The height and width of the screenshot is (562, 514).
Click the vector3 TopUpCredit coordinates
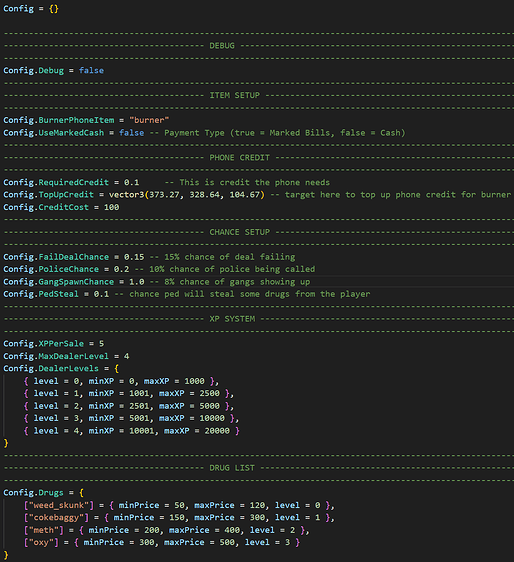pyautogui.click(x=187, y=195)
